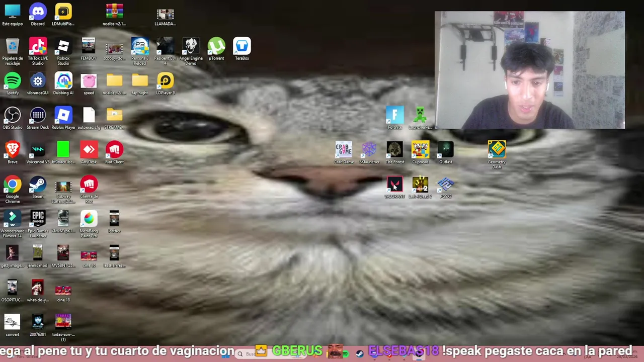
Task: Open speed desktop icon
Action: click(89, 83)
